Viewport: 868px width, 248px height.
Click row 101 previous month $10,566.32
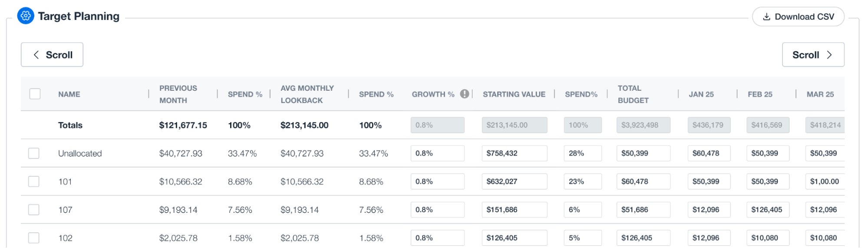[181, 182]
